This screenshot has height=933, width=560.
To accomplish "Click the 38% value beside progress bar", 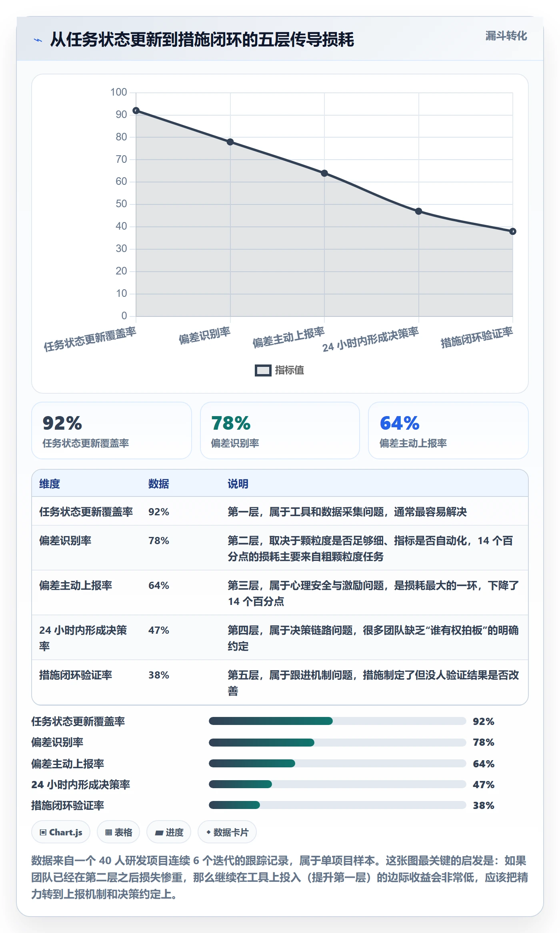I will coord(484,805).
